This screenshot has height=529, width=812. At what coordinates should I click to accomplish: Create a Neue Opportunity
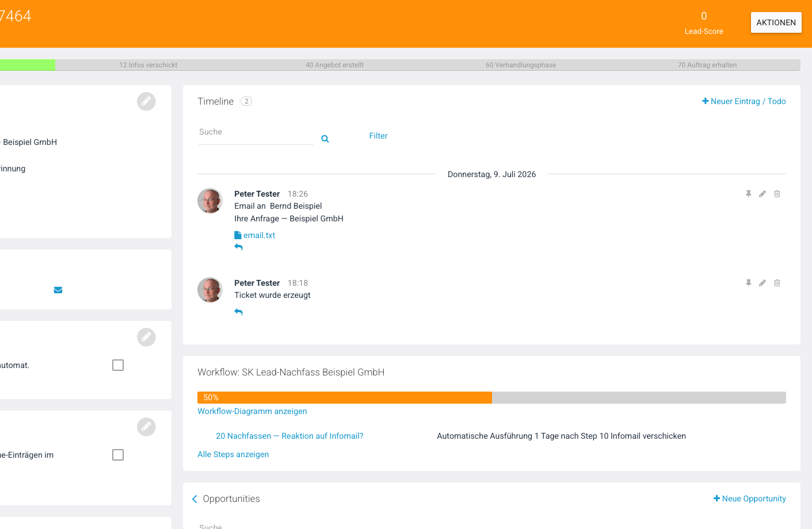pos(749,499)
